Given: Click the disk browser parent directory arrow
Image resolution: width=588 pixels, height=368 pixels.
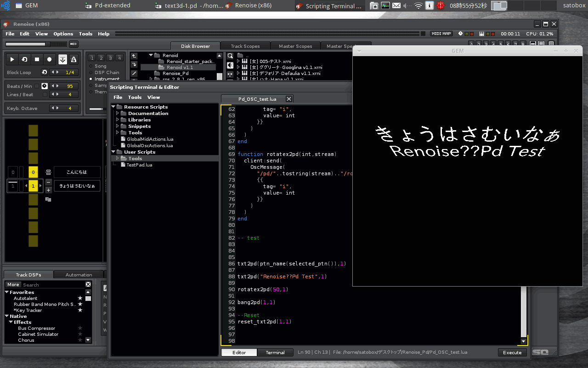Looking at the screenshot, I should (x=134, y=56).
